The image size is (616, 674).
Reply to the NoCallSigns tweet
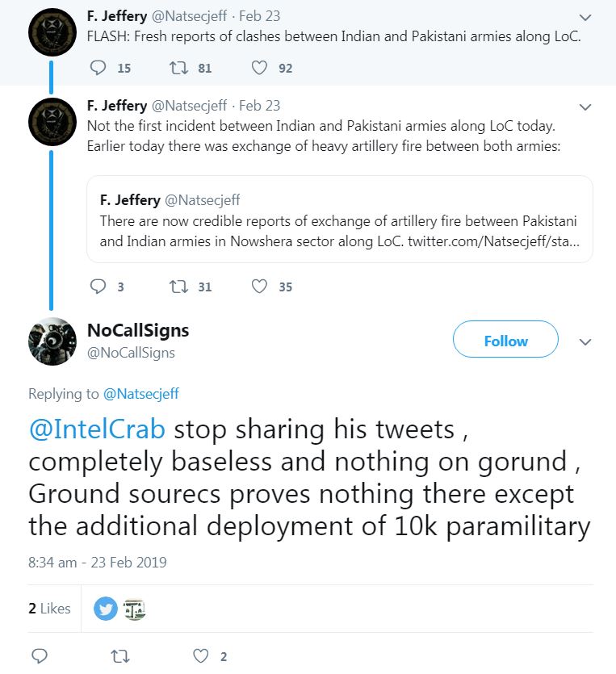click(39, 656)
